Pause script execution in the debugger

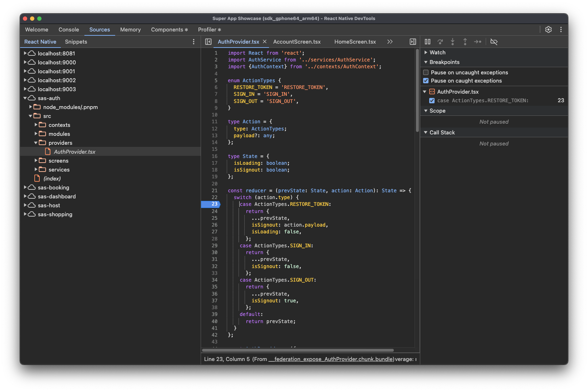(427, 42)
